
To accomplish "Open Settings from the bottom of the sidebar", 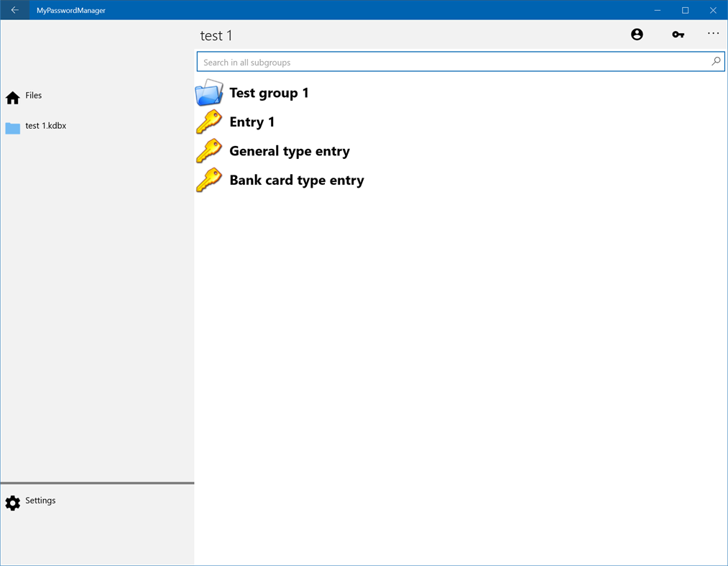I will tap(40, 501).
